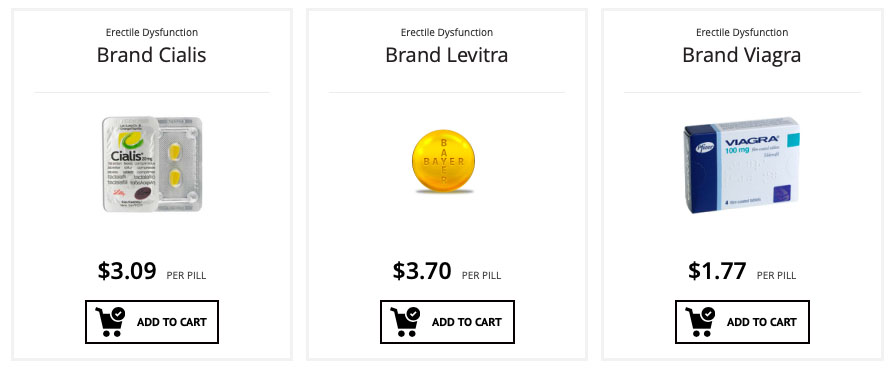Screen dimensions: 894x370
Task: Open the Cialis blister pack image
Action: click(x=152, y=164)
